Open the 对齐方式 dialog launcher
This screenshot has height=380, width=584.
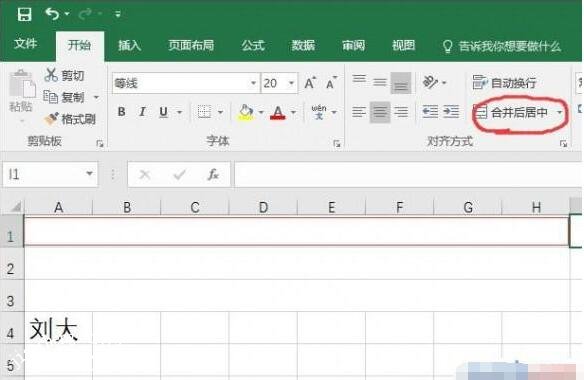tap(563, 143)
